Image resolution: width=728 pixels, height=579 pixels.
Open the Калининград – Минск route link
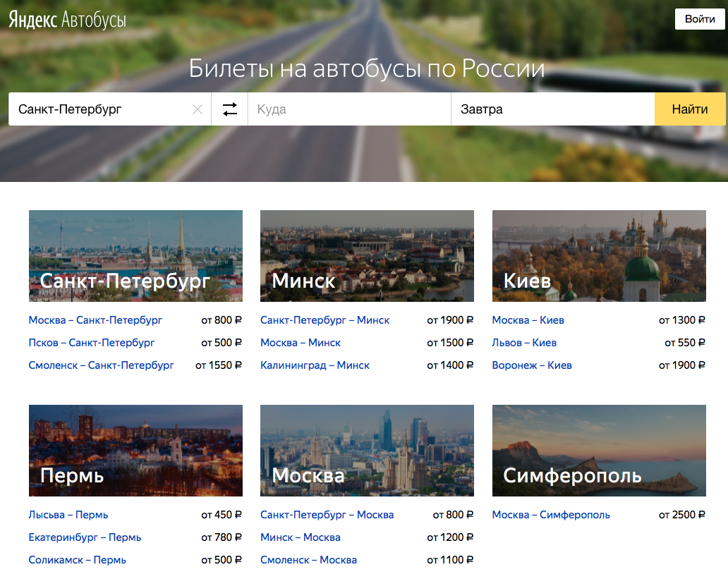[315, 365]
